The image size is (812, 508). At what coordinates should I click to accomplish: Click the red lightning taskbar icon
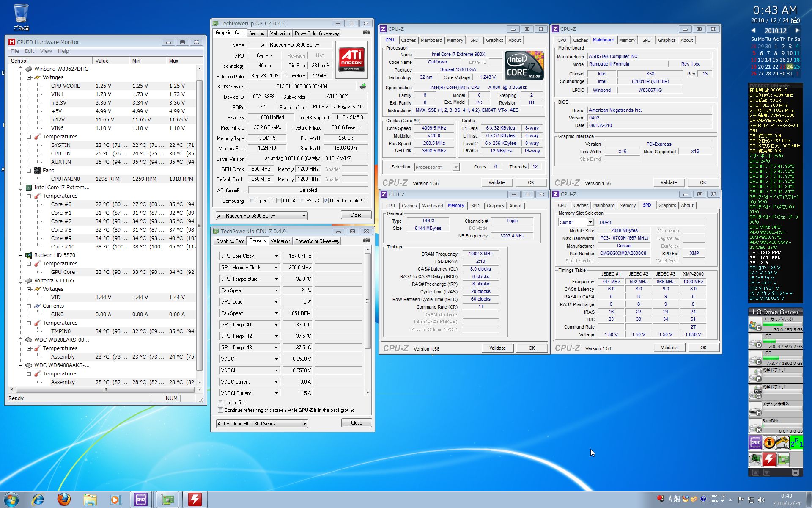195,500
